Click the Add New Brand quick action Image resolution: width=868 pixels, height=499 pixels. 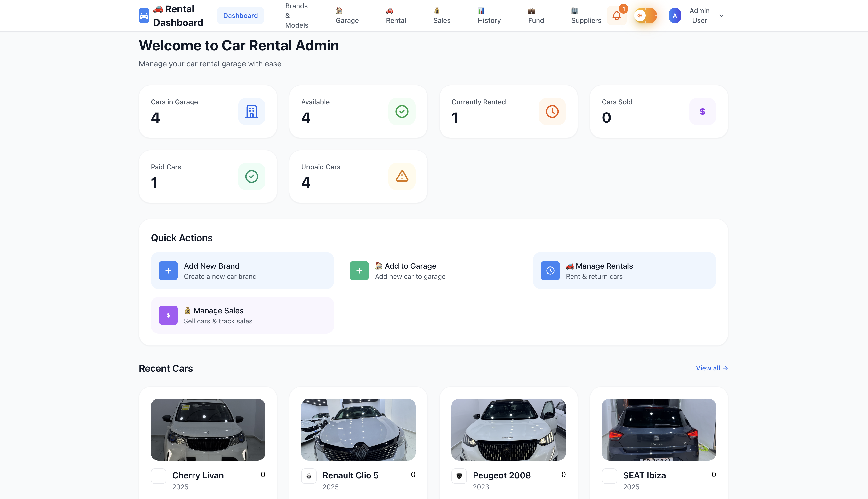coord(242,270)
